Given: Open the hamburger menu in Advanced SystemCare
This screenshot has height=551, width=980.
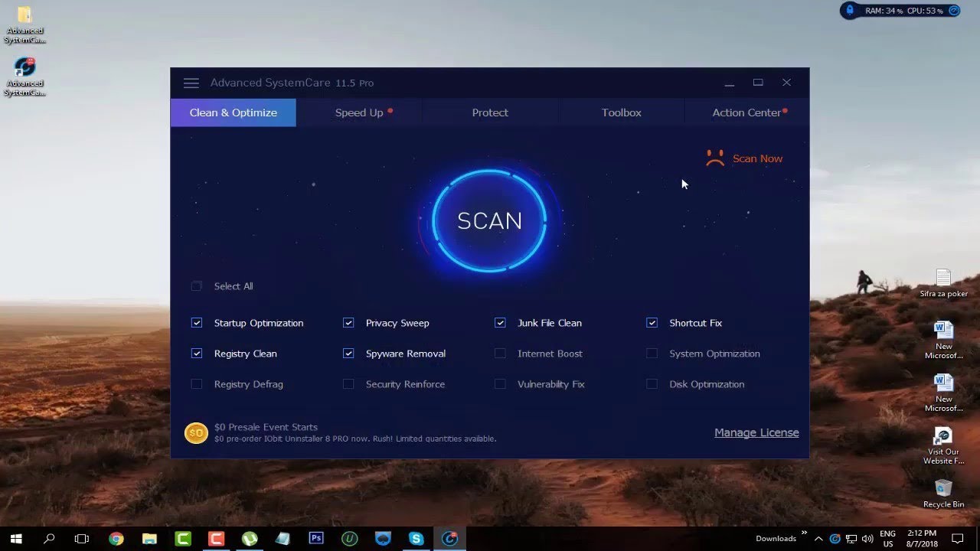Looking at the screenshot, I should click(x=191, y=83).
